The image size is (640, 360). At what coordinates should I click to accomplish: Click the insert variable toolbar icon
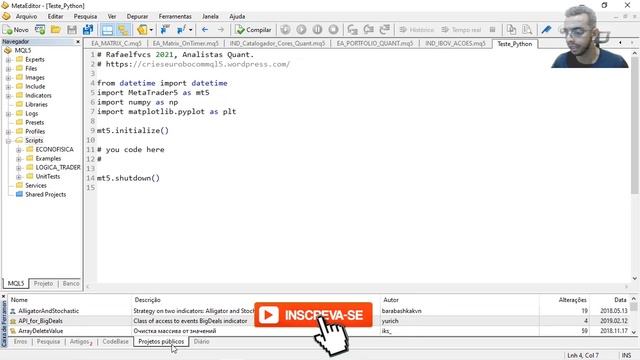pyautogui.click(x=165, y=29)
